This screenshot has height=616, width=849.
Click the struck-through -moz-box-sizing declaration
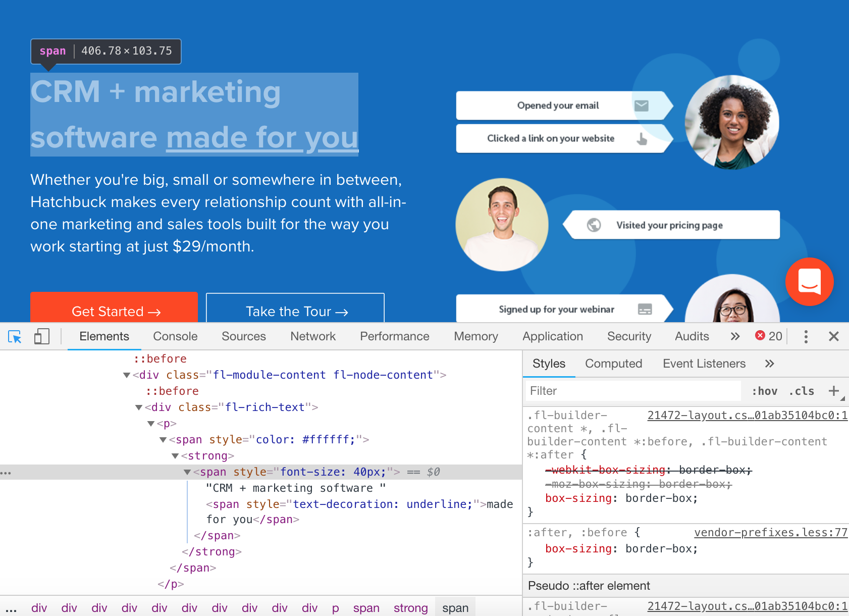[638, 484]
